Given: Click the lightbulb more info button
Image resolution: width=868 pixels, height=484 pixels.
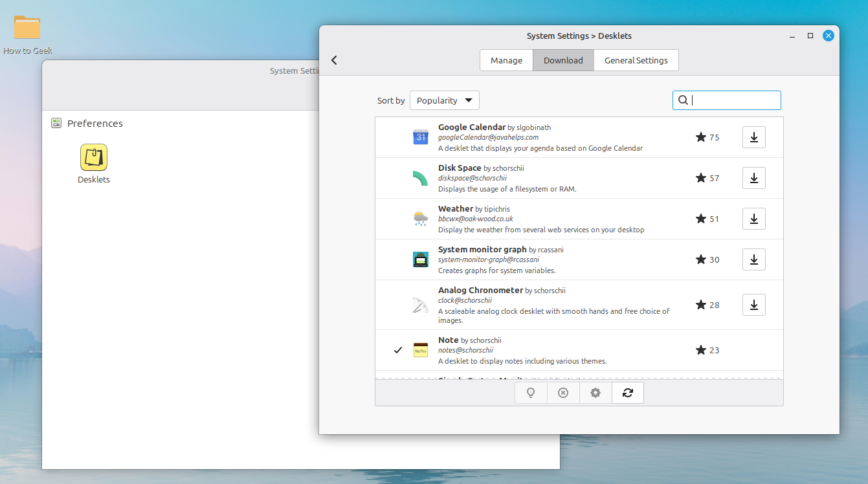Looking at the screenshot, I should [x=531, y=393].
